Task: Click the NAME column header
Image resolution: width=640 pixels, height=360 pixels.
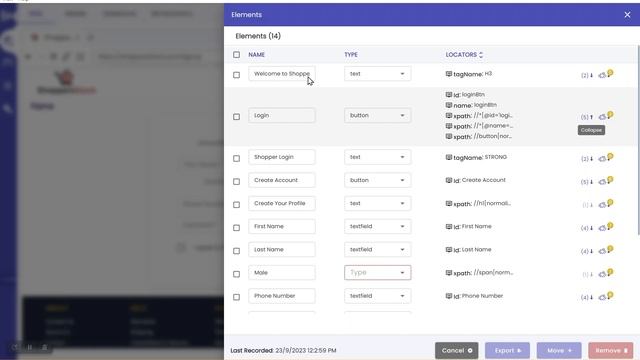Action: (x=256, y=55)
